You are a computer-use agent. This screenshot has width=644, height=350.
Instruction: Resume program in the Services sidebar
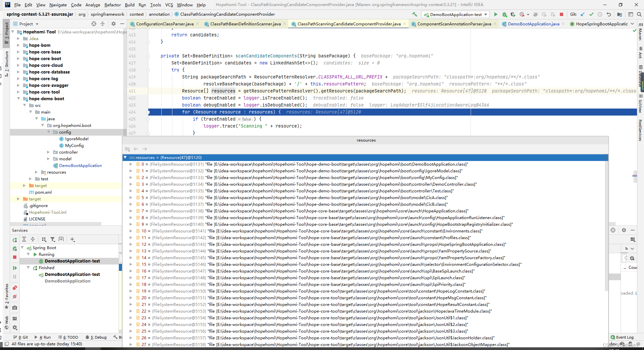click(x=15, y=268)
